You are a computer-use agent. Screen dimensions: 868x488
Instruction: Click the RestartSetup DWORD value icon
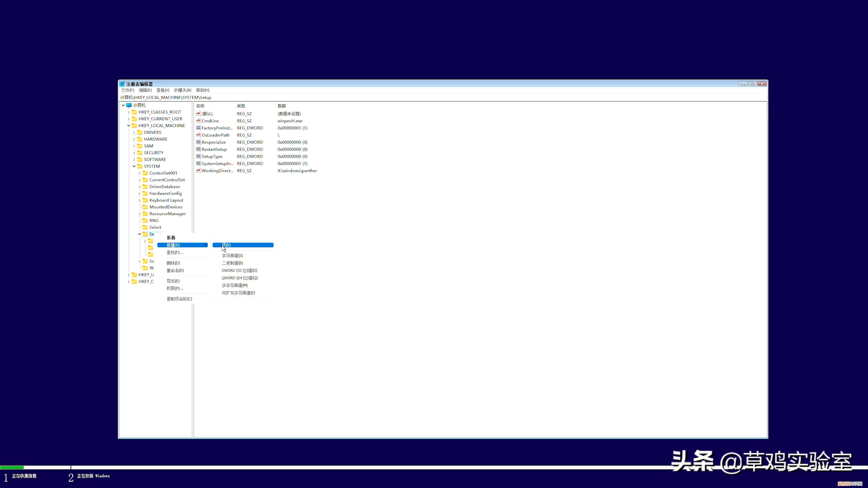tap(198, 149)
